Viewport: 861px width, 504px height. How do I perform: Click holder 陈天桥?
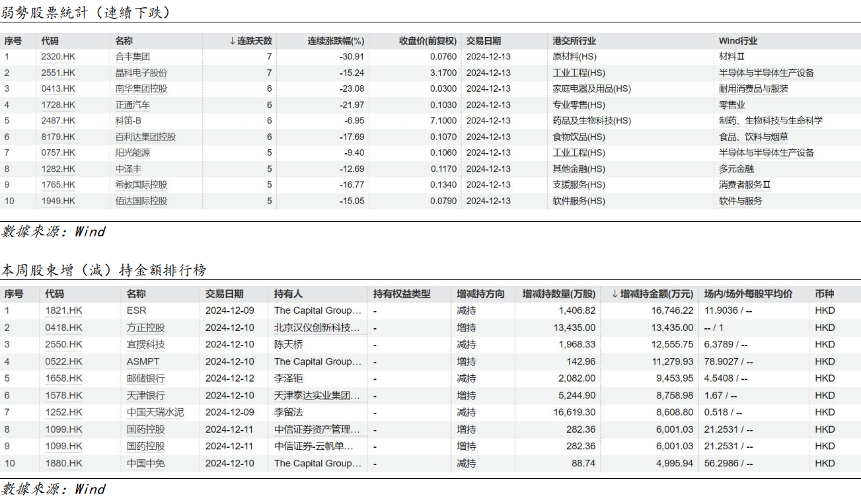point(288,344)
